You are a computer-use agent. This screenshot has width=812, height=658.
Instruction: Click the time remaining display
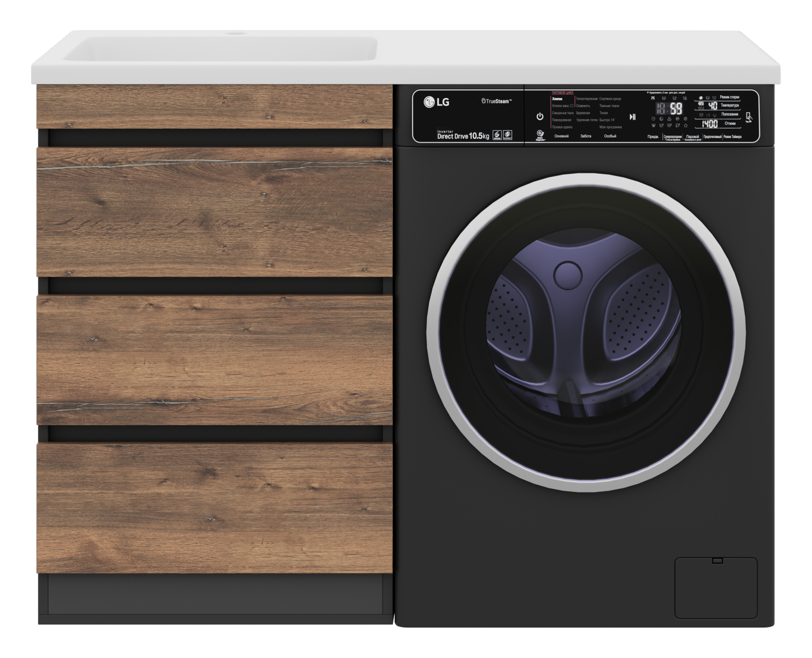(x=668, y=108)
